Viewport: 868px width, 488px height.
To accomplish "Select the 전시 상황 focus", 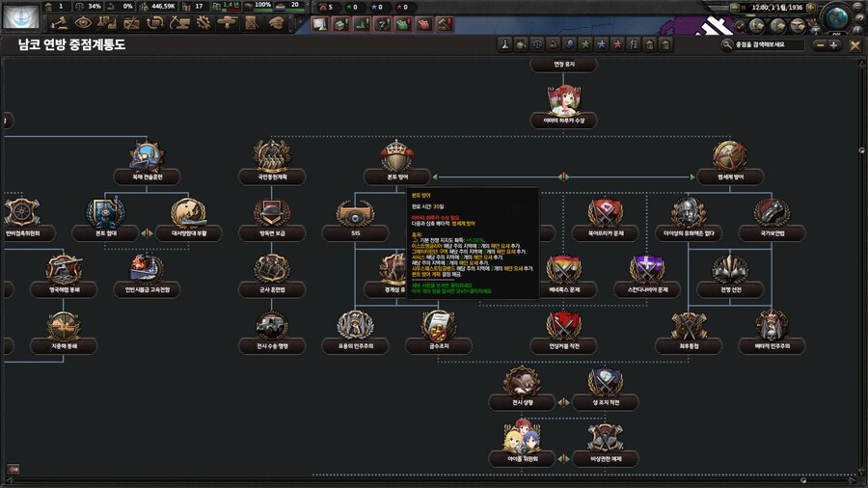I will pyautogui.click(x=522, y=384).
